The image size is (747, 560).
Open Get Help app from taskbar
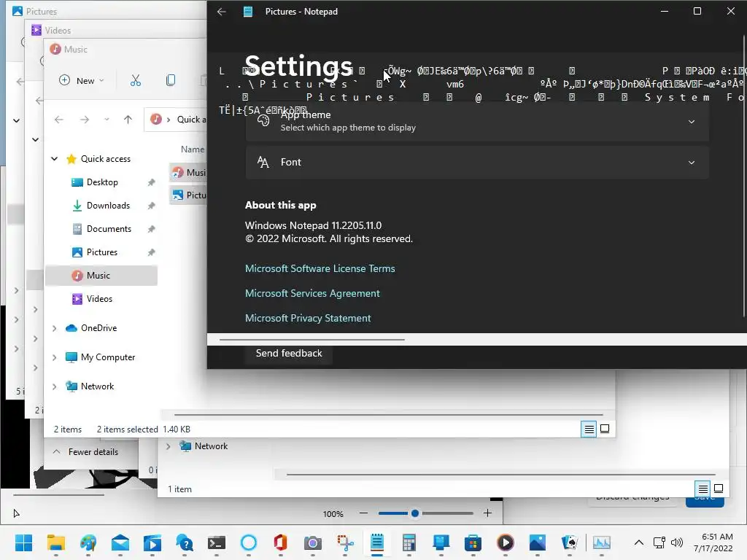(185, 542)
